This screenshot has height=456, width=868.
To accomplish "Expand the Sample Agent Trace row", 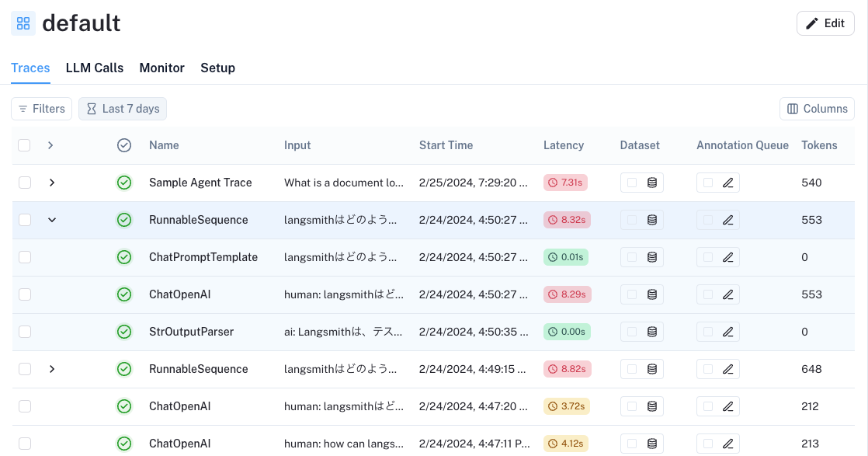I will [52, 183].
